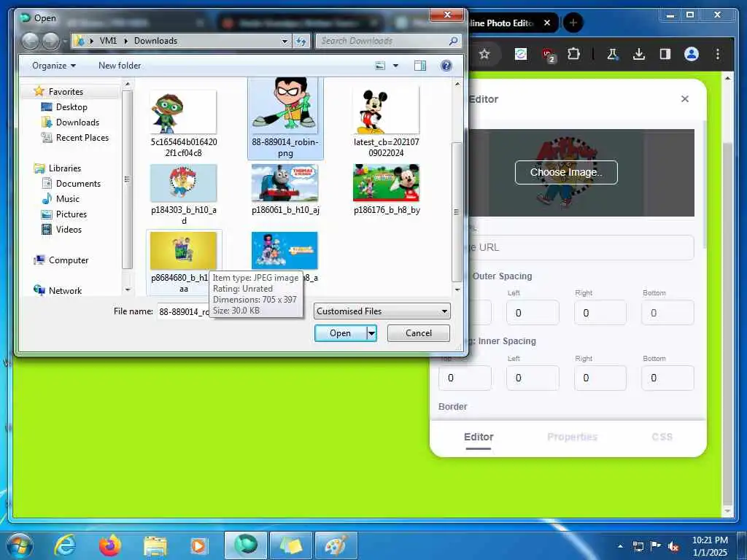Image resolution: width=747 pixels, height=560 pixels.
Task: Launch Firefox from the taskbar
Action: (110, 545)
